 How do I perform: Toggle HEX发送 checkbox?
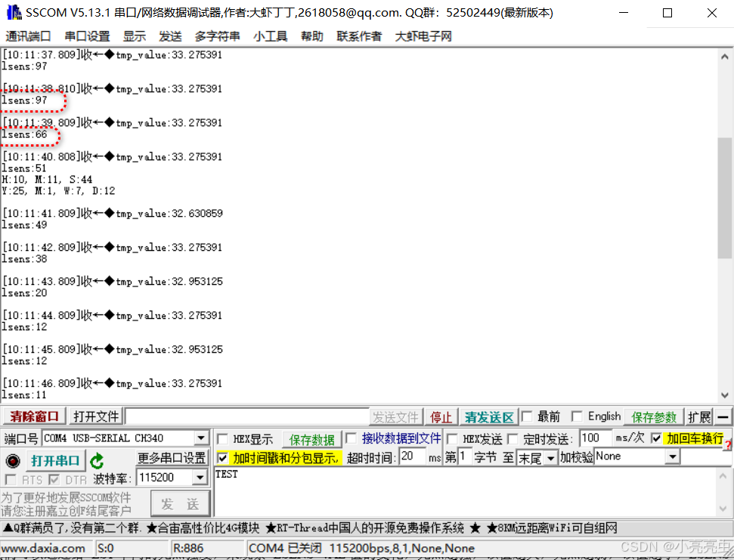coord(452,439)
